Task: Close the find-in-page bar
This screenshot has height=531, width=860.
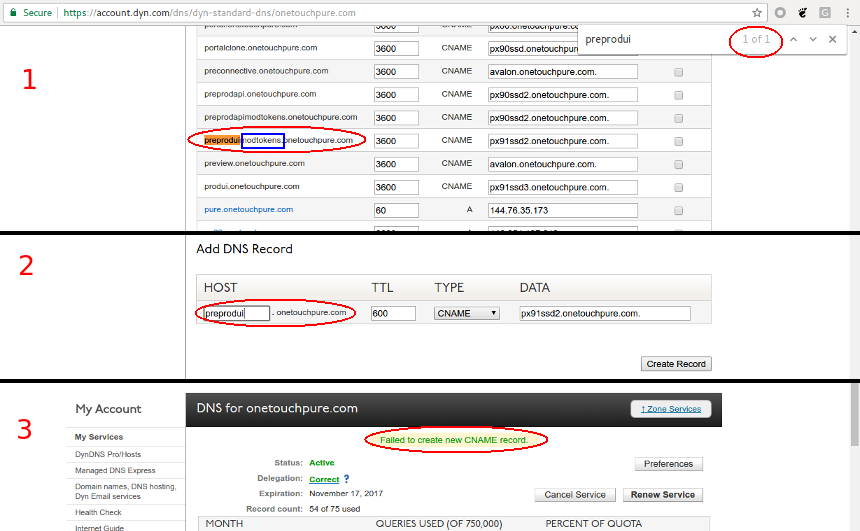Action: [833, 39]
